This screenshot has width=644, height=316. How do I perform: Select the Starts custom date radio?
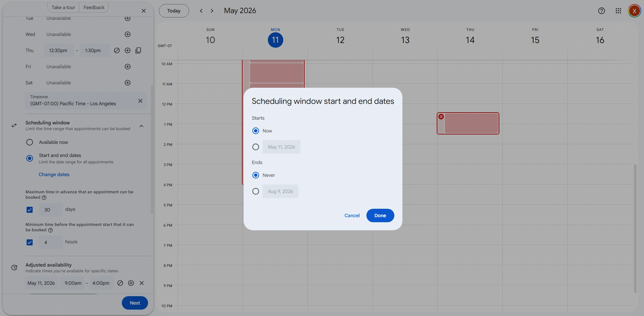tap(256, 147)
